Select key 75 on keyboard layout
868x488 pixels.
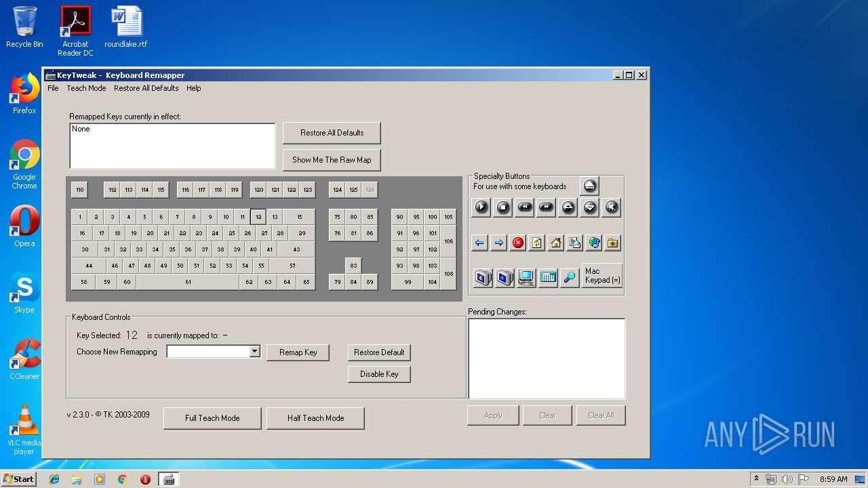pos(338,217)
